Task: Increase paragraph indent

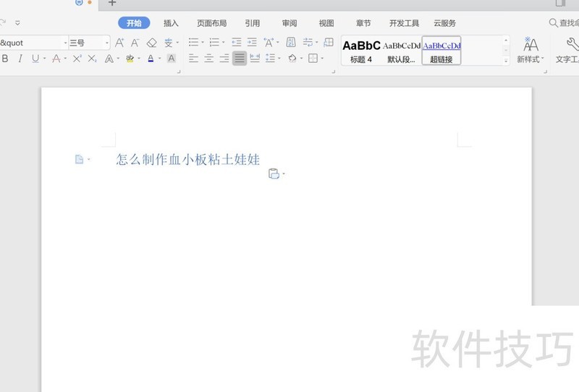Action: (252, 42)
